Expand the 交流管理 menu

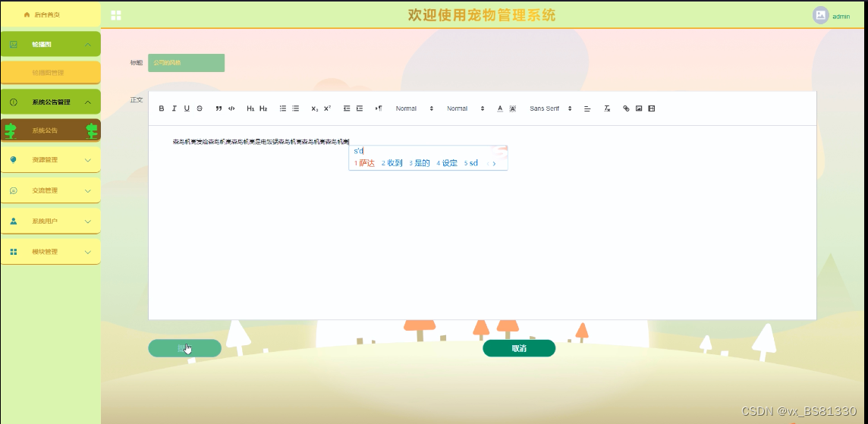50,190
